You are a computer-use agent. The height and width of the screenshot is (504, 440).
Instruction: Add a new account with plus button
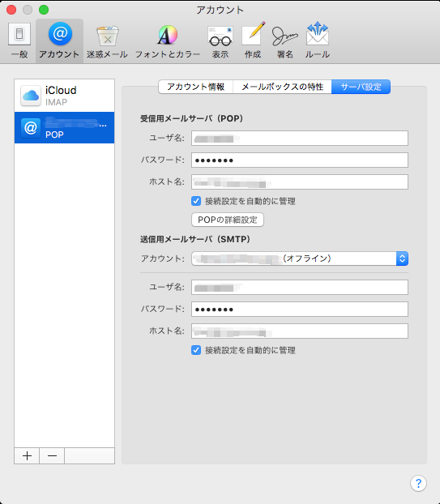click(x=27, y=455)
